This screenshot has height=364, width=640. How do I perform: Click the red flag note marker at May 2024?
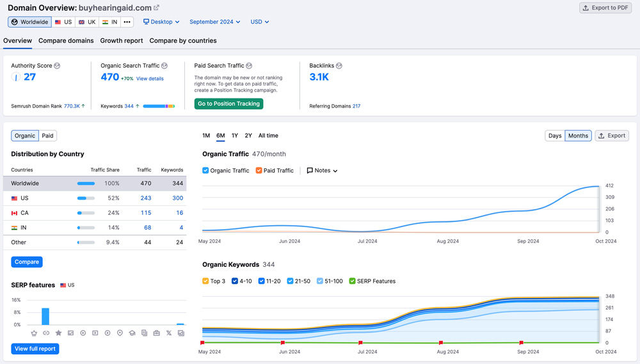[x=202, y=343]
